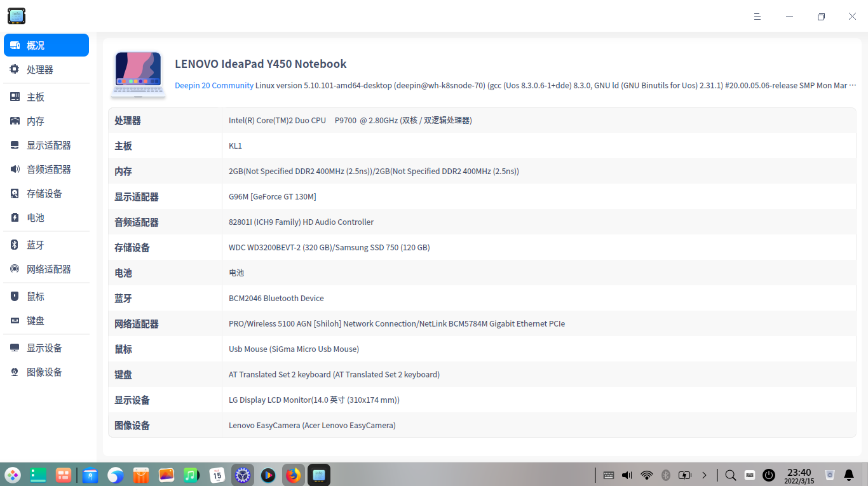Click the Intel Core2 Duo P9700 value
Viewport: 868px width, 486px height.
pyautogui.click(x=350, y=120)
